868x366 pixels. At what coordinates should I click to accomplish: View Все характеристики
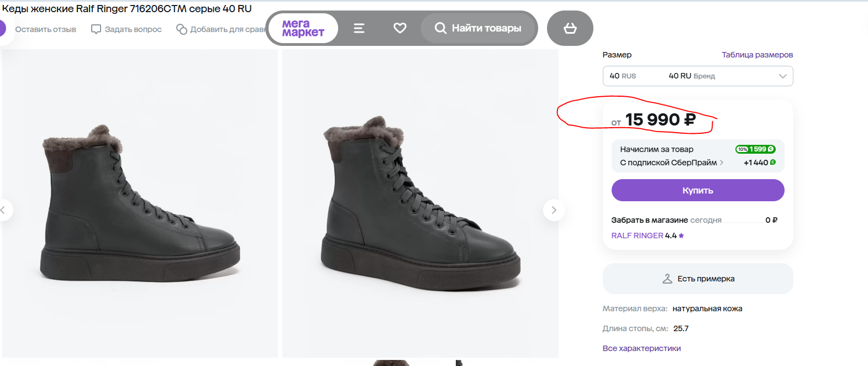[641, 348]
